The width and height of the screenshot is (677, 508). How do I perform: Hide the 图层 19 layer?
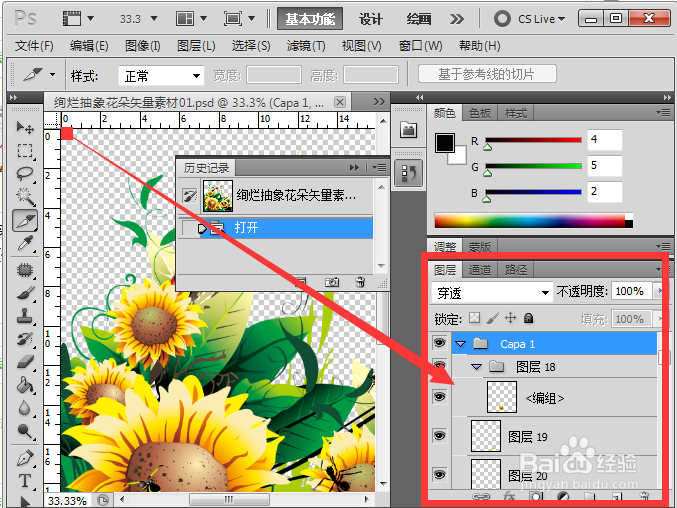(x=440, y=435)
